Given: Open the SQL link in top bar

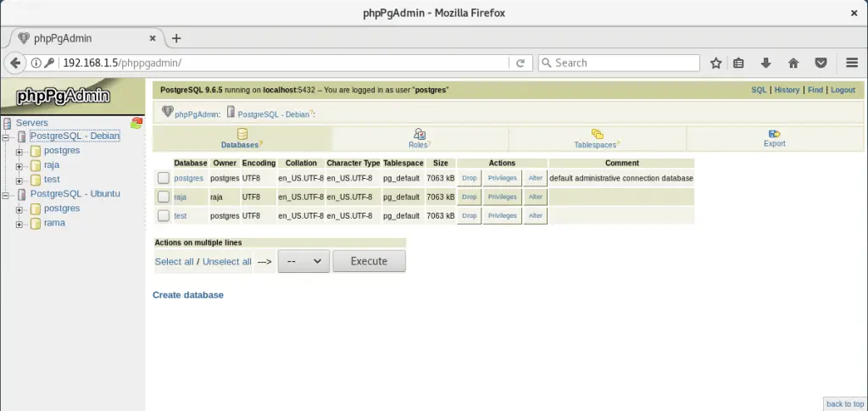Looking at the screenshot, I should point(759,90).
